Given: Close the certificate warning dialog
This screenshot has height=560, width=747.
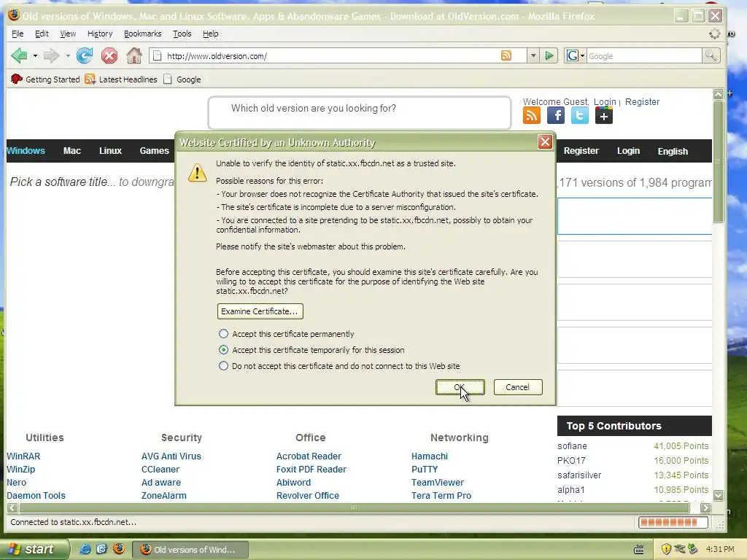Looking at the screenshot, I should (x=545, y=142).
